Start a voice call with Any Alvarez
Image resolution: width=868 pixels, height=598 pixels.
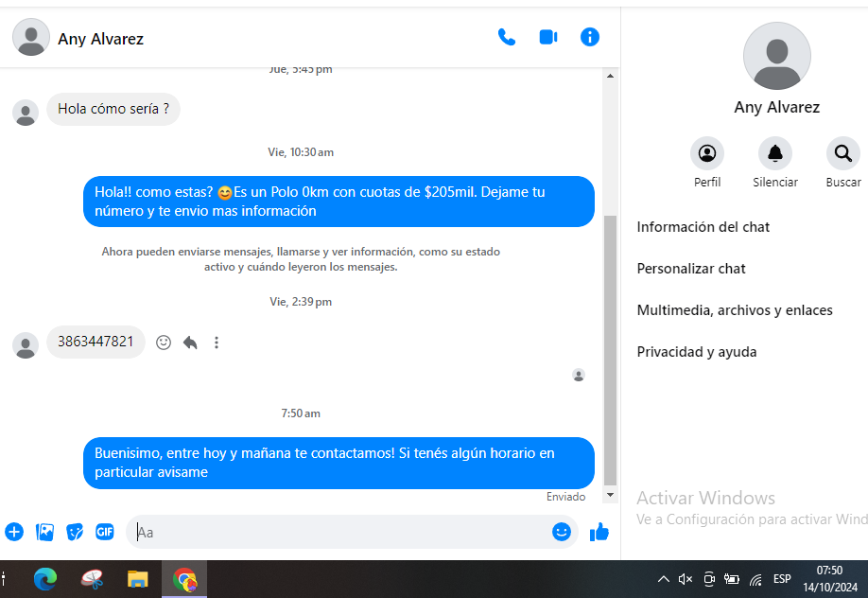coord(507,37)
